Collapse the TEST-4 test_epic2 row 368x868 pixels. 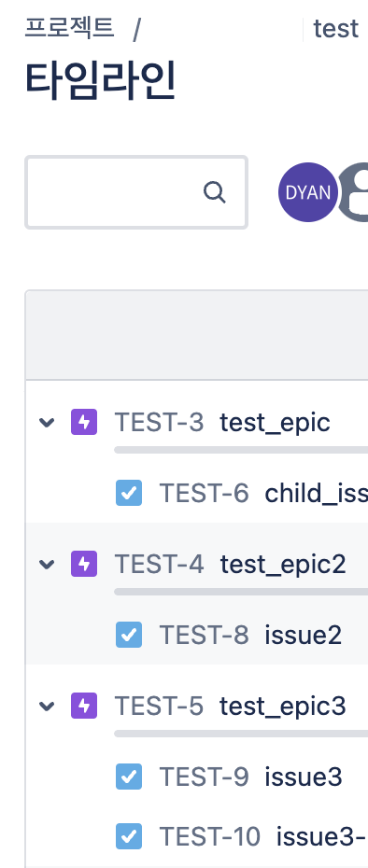coord(47,565)
